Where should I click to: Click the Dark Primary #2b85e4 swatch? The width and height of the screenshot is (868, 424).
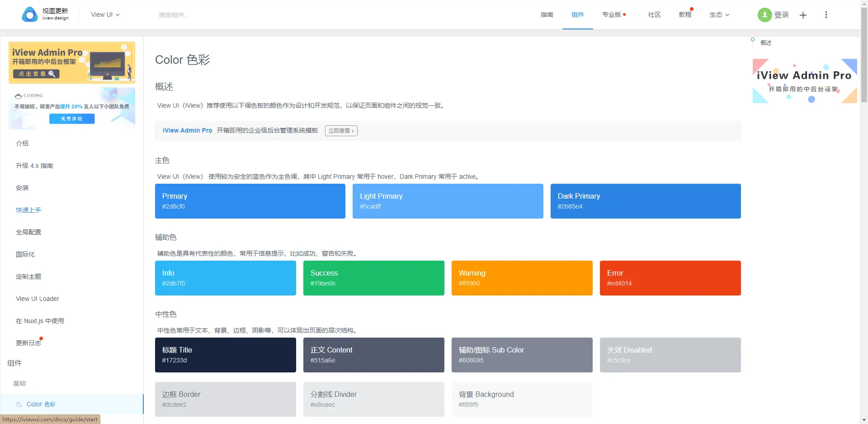point(646,201)
